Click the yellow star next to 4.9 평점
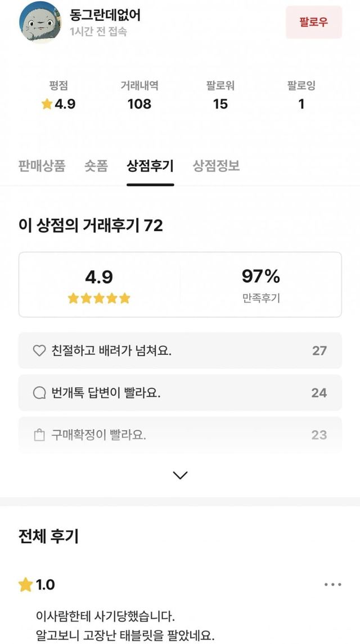 pos(47,105)
